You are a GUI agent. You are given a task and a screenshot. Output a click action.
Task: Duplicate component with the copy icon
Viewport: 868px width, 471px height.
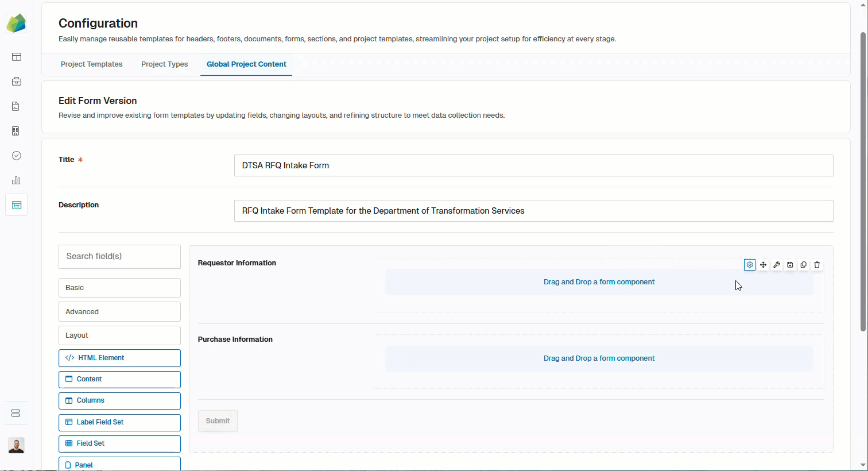(x=804, y=265)
